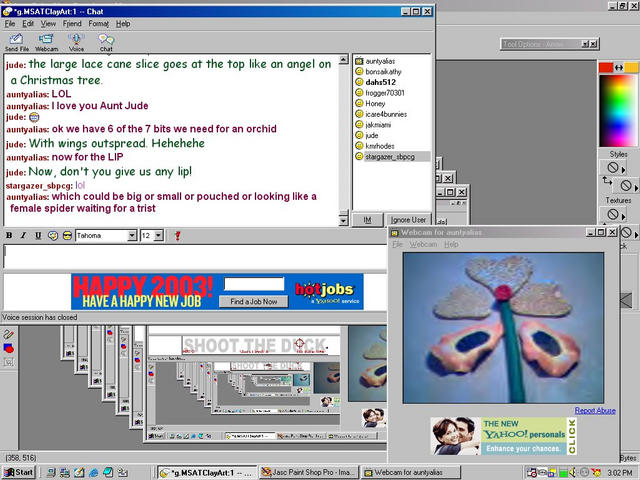Open the Webcam menu in webcam window
Image resolution: width=640 pixels, height=480 pixels.
click(x=423, y=244)
